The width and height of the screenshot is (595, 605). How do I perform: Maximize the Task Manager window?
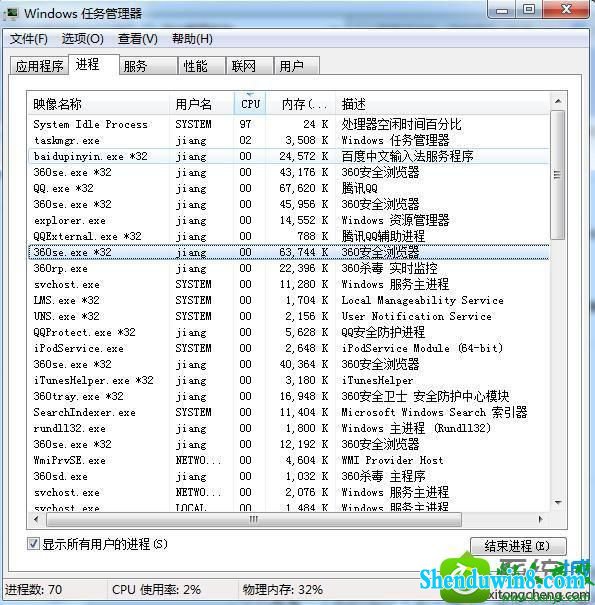point(529,9)
